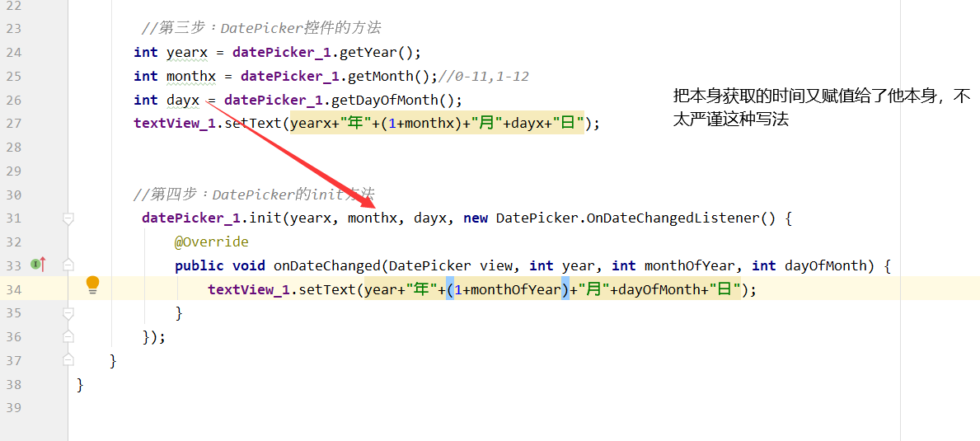
Task: Click the comment //0-11,1-12
Action: coord(485,76)
